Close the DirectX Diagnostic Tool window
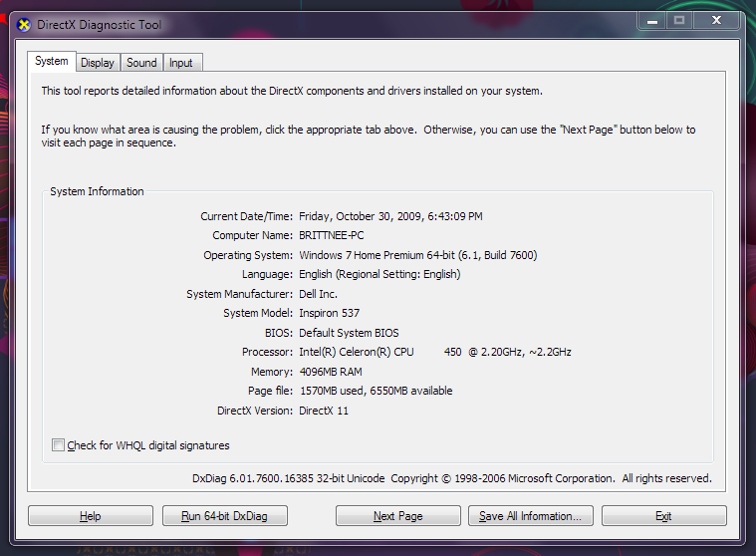The width and height of the screenshot is (756, 556). pos(716,21)
